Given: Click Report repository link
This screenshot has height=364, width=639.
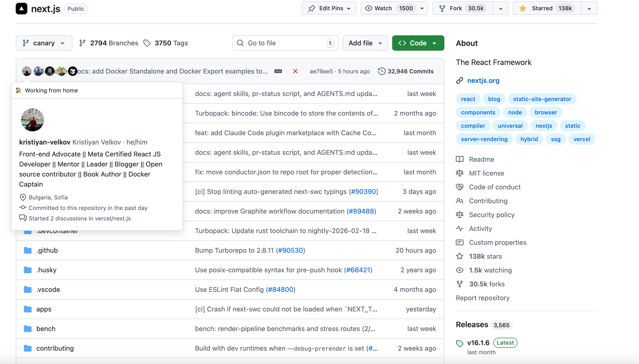Looking at the screenshot, I should click(x=483, y=298).
